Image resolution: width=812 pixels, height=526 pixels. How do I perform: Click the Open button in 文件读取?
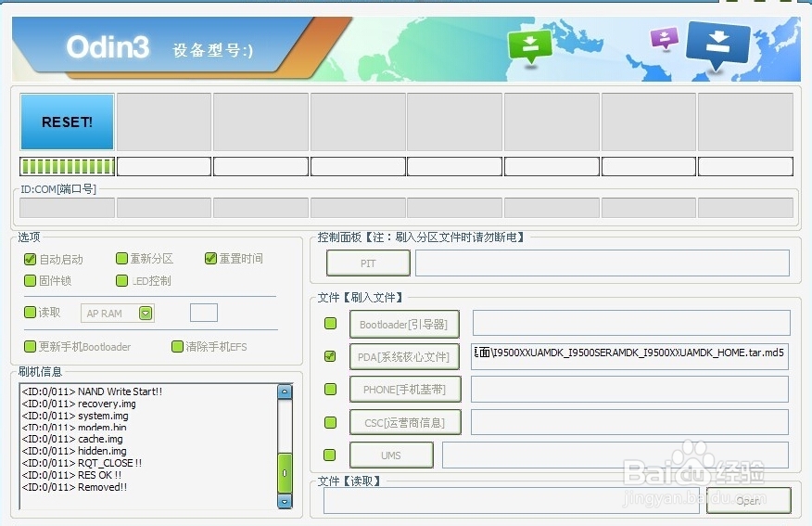tap(749, 501)
